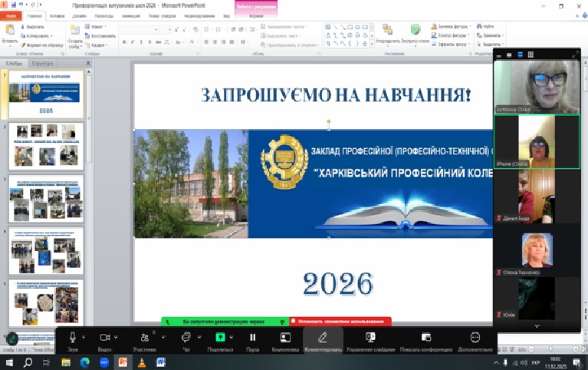Viewport: 588px width, 370px height.
Task: Click the Компоновка layout icon
Action: [285, 338]
